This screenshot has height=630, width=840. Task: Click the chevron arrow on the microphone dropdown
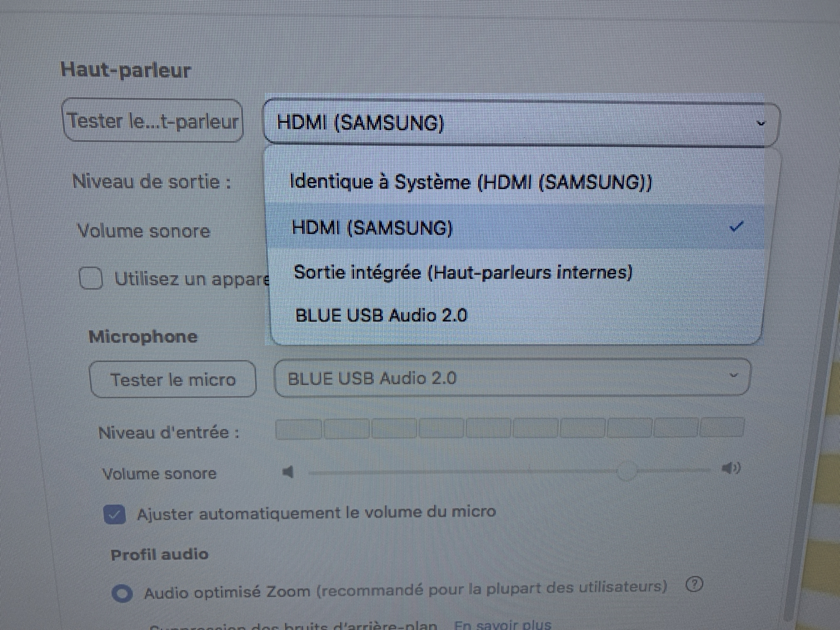[x=733, y=375]
